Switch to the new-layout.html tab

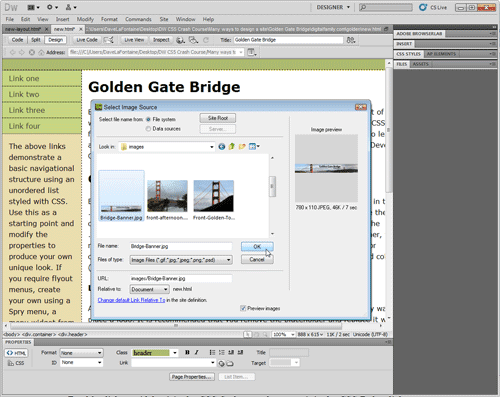(23, 29)
